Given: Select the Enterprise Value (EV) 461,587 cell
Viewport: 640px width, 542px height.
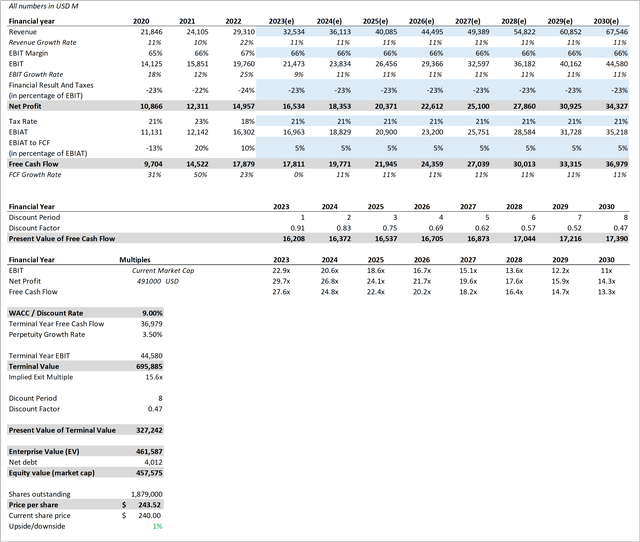Looking at the screenshot, I should (x=146, y=452).
